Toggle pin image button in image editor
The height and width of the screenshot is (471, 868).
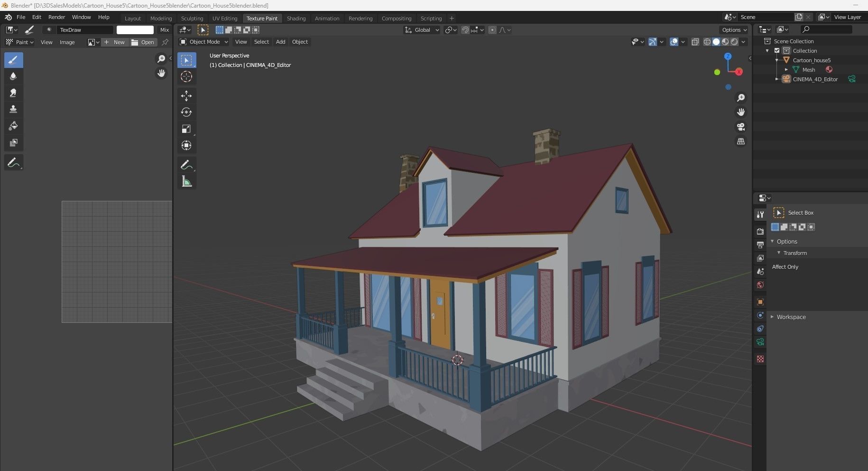click(x=165, y=42)
